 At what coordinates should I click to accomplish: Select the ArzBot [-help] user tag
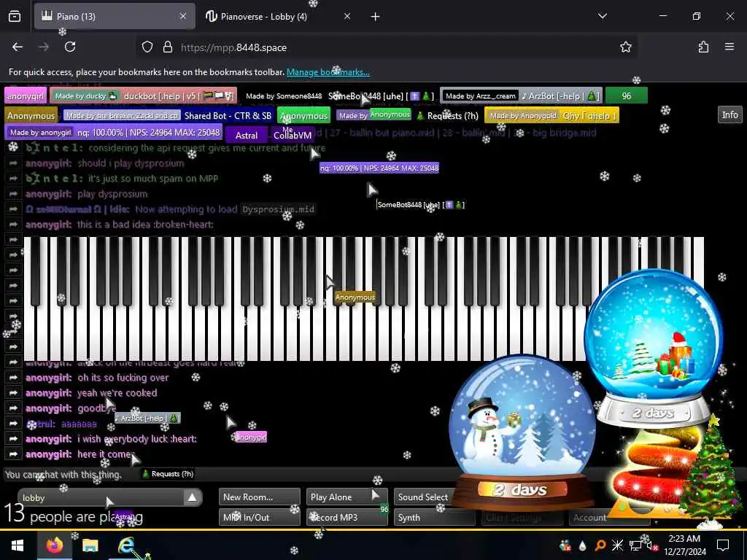point(521,96)
